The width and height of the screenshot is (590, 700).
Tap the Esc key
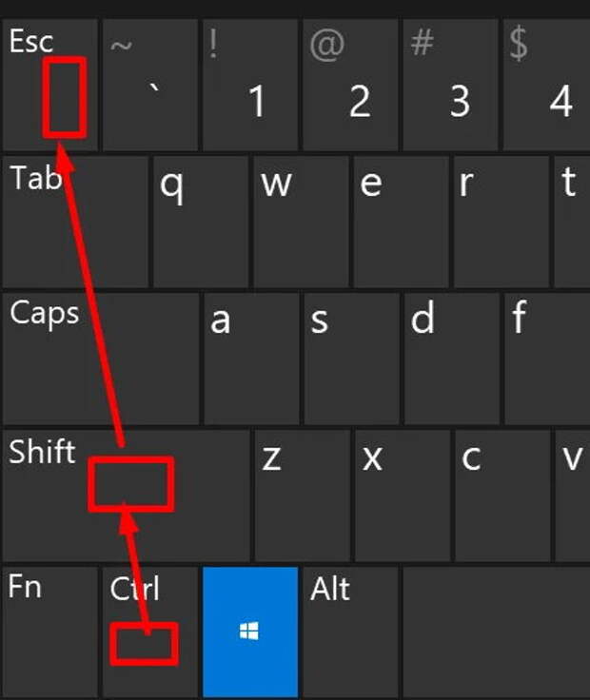click(50, 85)
